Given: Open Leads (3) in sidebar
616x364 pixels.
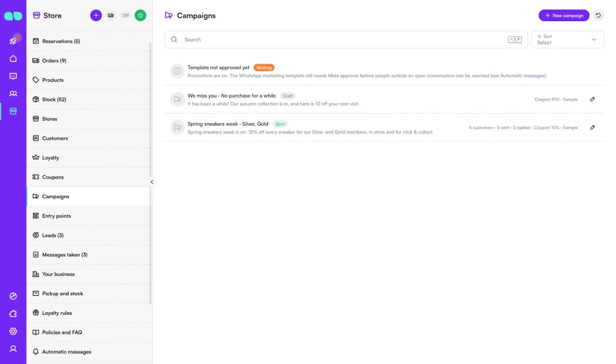Looking at the screenshot, I should tap(88, 235).
